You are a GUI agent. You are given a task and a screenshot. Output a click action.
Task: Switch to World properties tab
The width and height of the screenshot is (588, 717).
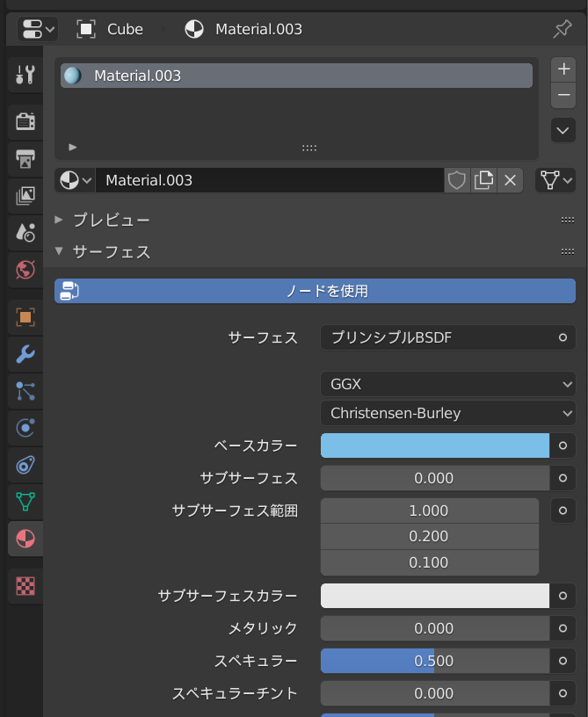[x=25, y=270]
